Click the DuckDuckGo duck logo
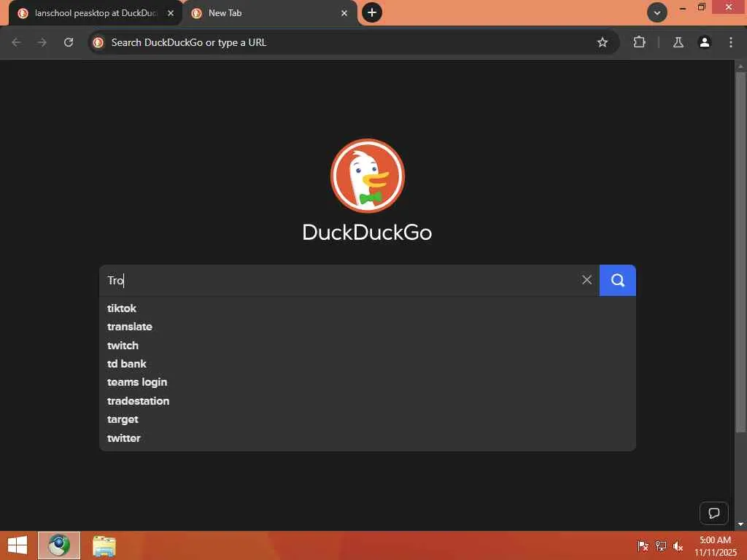Viewport: 747px width, 560px height. (368, 176)
